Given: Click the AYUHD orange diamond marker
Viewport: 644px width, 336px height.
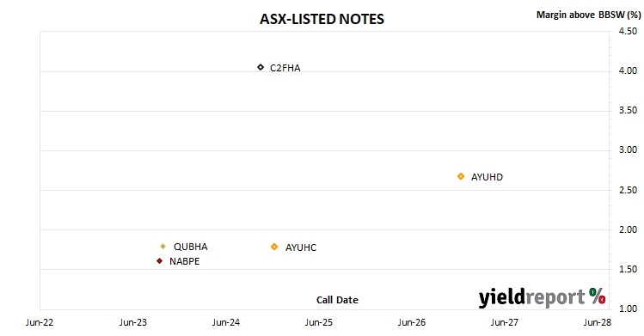Looking at the screenshot, I should pos(461,176).
